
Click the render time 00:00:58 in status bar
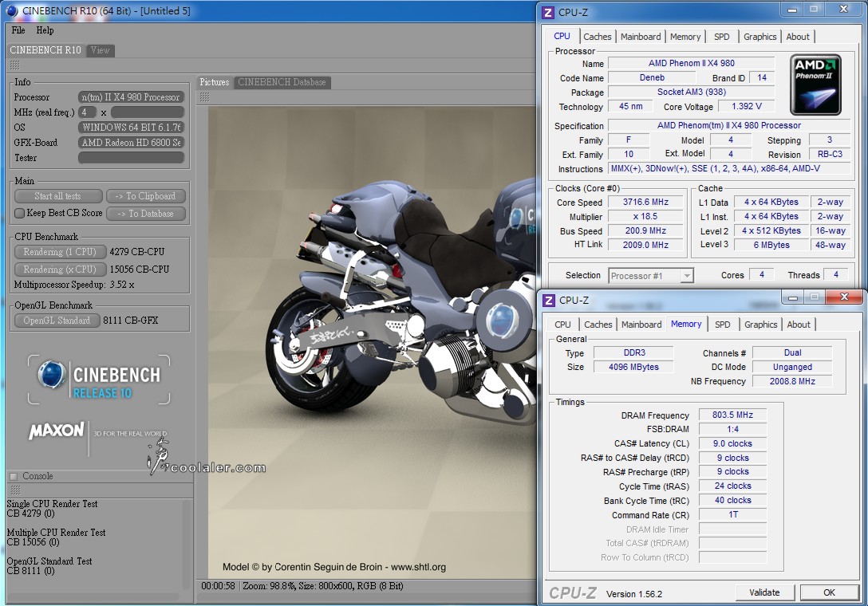218,585
